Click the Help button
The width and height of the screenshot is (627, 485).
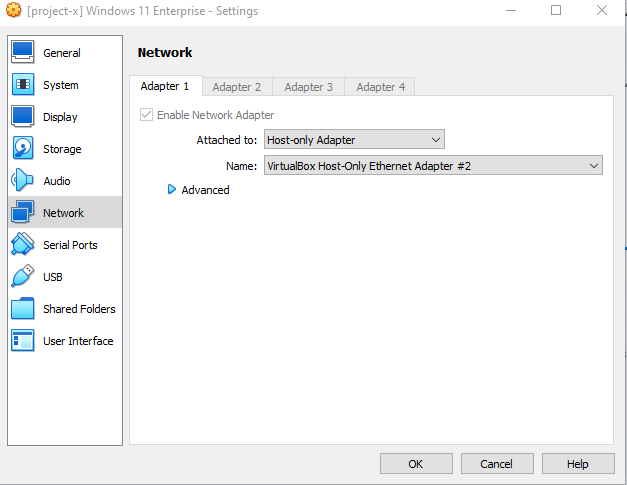click(x=577, y=464)
